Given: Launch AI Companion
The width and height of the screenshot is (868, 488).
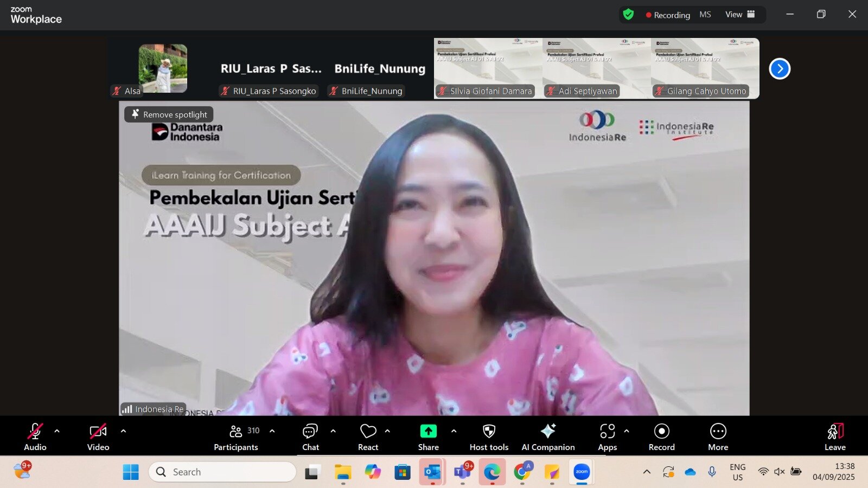Looking at the screenshot, I should pyautogui.click(x=548, y=437).
